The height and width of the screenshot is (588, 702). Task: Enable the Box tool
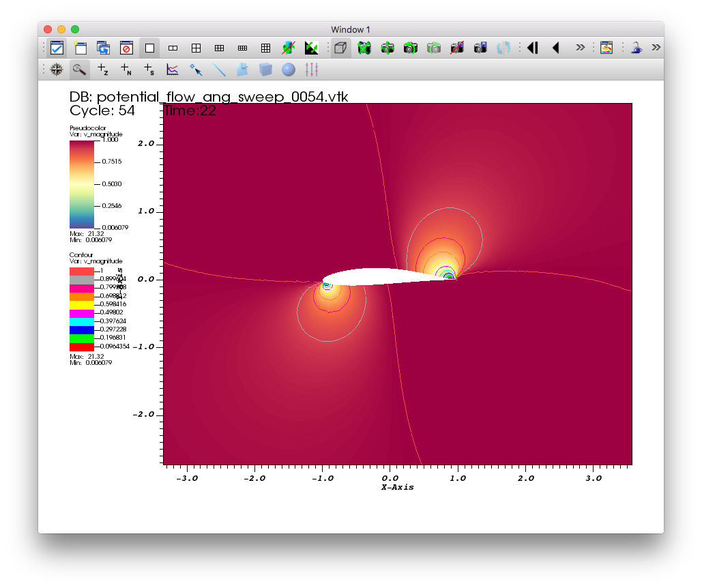point(265,70)
